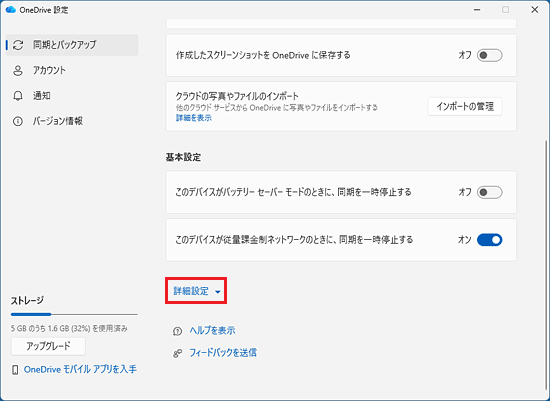This screenshot has width=550, height=401.
Task: Click the feedback person icon
Action: pos(177,353)
